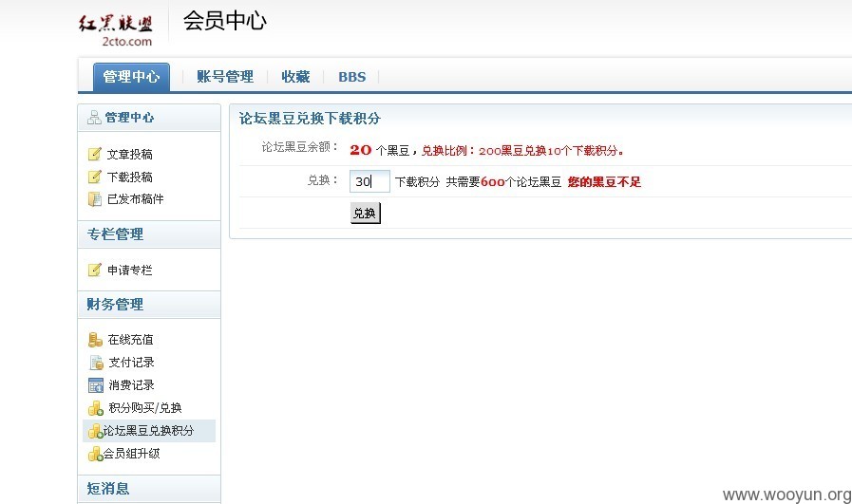Click the 论坛黑豆余额 label
The height and width of the screenshot is (504, 852).
click(300, 147)
